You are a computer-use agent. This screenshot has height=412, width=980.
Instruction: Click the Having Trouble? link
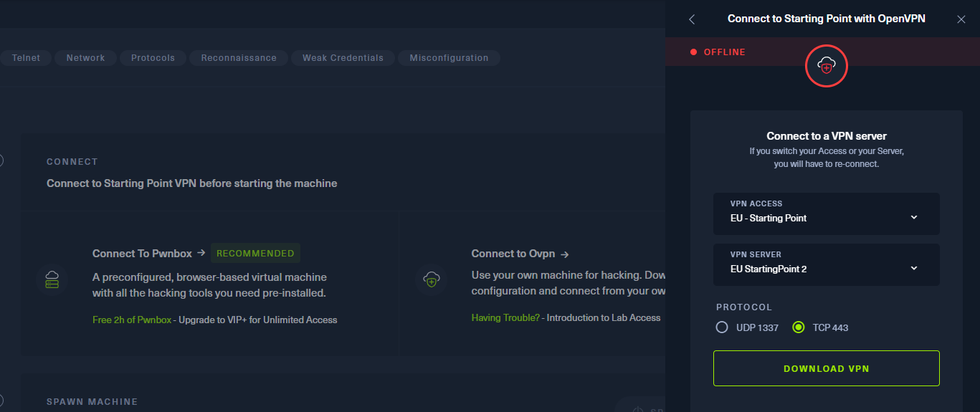[505, 317]
